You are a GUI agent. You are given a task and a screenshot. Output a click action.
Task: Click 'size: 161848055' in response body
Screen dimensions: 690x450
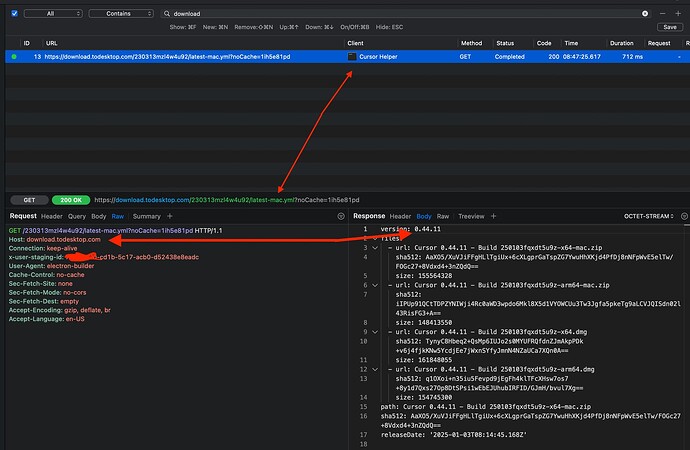423,360
